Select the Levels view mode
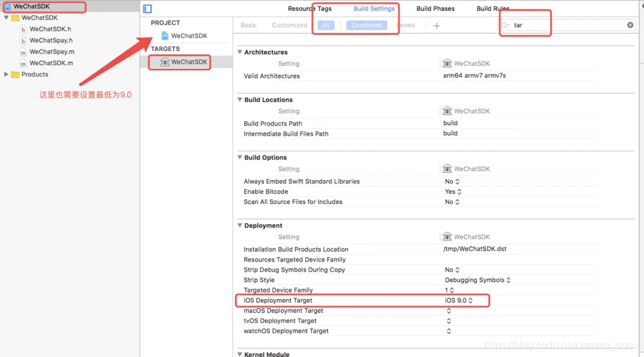This screenshot has height=357, width=644. [406, 25]
